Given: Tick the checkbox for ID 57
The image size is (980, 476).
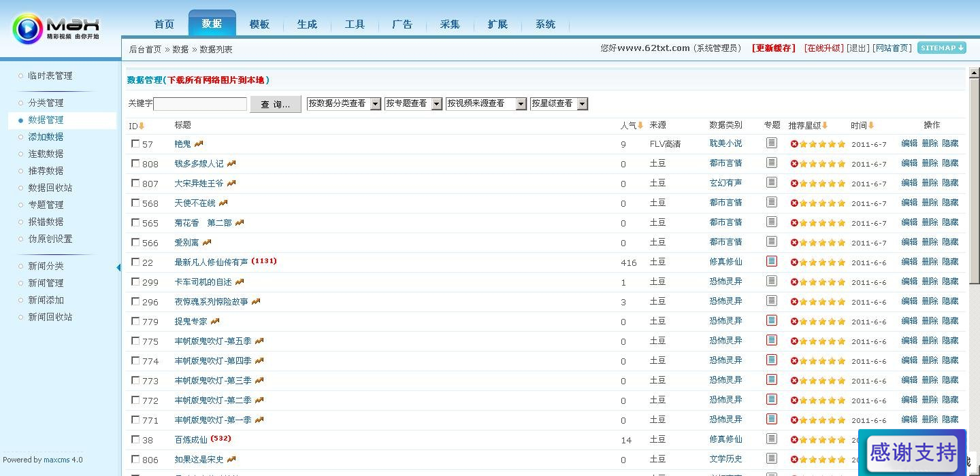Looking at the screenshot, I should (135, 143).
